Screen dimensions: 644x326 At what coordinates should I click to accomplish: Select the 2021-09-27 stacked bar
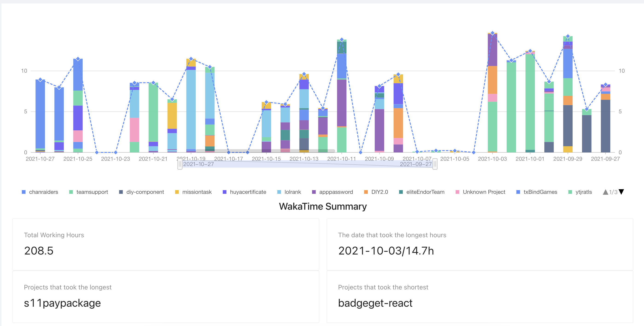click(606, 118)
